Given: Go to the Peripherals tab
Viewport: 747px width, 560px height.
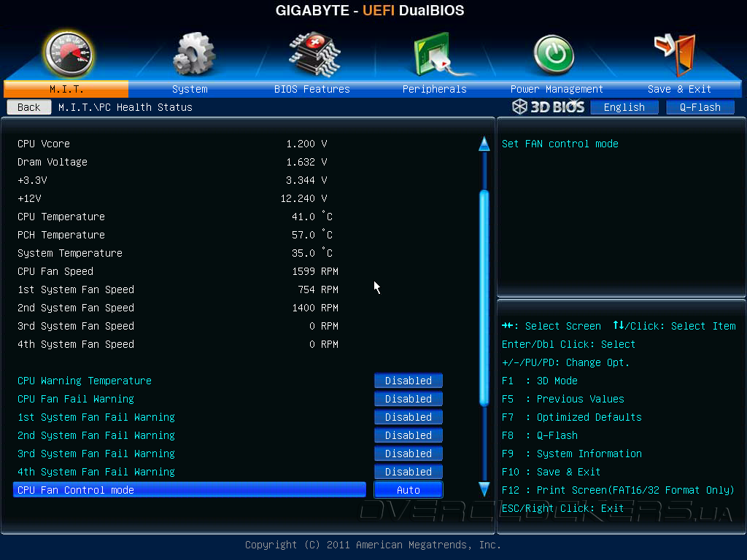Looking at the screenshot, I should [x=435, y=89].
